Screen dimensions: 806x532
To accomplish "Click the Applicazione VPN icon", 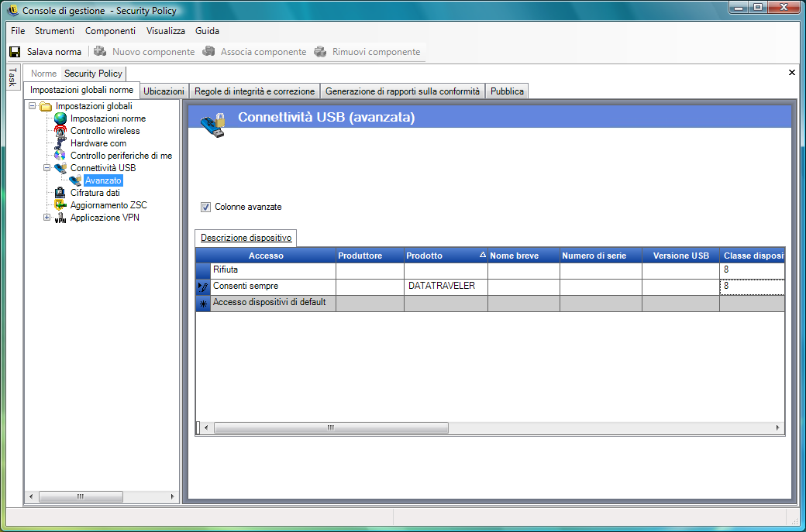I will coord(60,218).
